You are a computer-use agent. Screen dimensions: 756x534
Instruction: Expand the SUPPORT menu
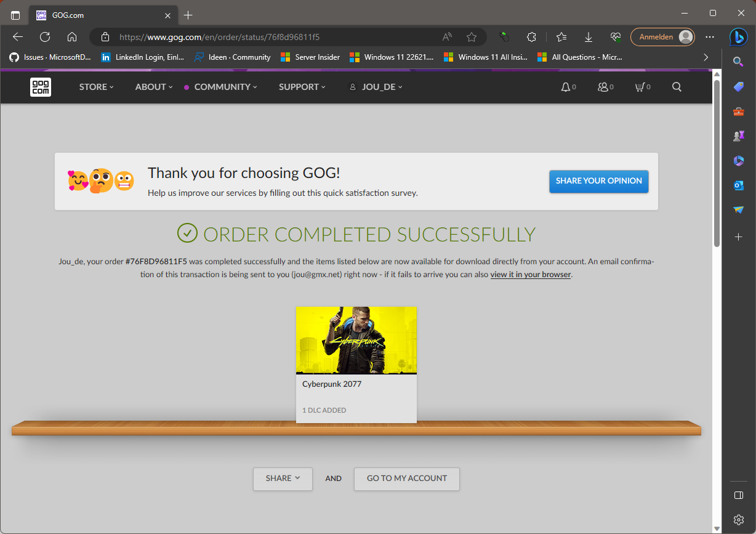[x=302, y=87]
